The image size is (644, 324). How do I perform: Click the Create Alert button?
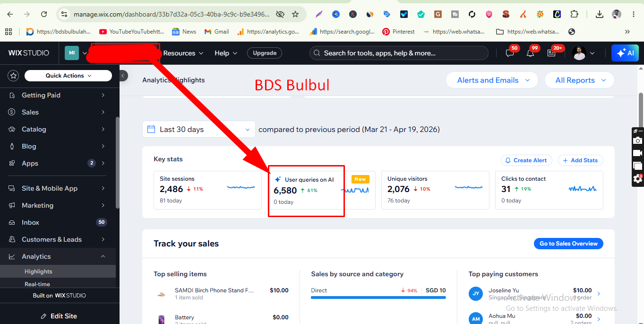click(525, 160)
